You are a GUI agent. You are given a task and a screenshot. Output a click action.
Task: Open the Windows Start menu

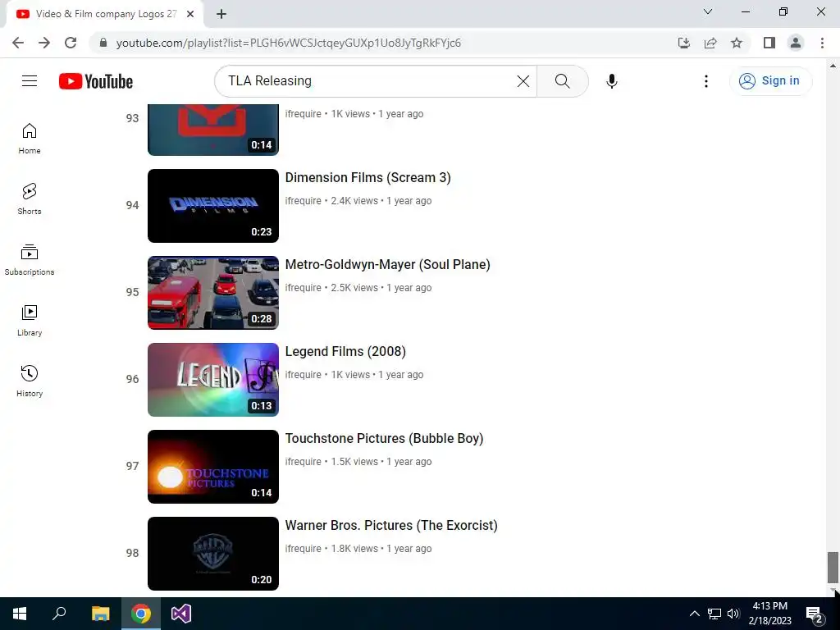pos(20,614)
